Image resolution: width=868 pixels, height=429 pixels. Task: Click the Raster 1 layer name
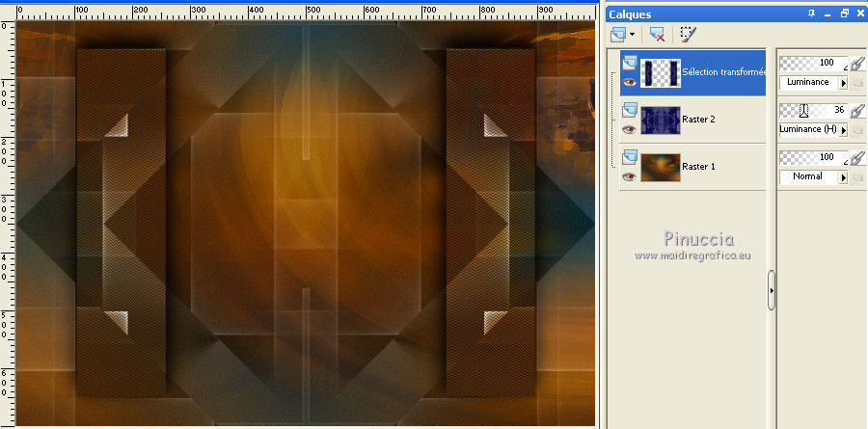pos(699,166)
